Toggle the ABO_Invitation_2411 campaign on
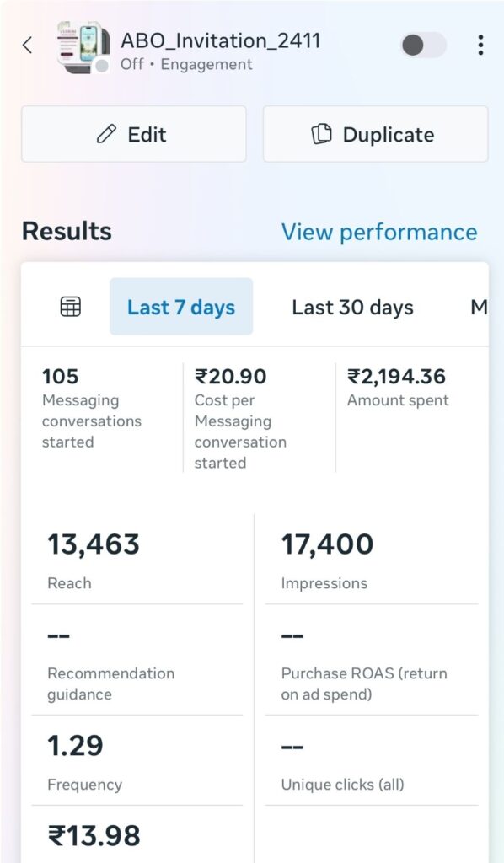 point(423,45)
